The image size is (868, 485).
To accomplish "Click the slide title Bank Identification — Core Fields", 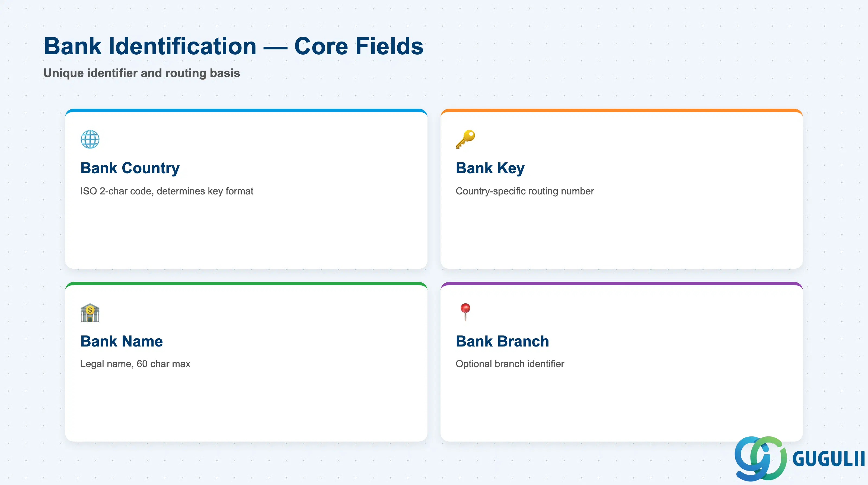I will pyautogui.click(x=234, y=46).
